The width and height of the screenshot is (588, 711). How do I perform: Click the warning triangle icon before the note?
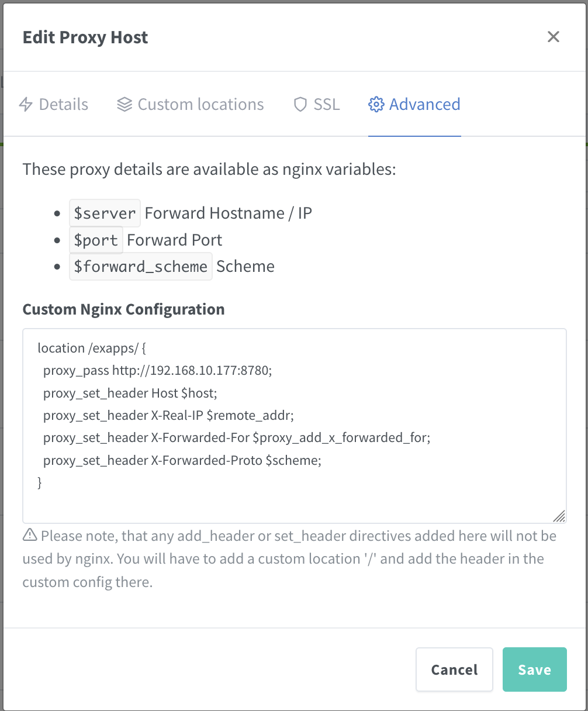click(30, 535)
